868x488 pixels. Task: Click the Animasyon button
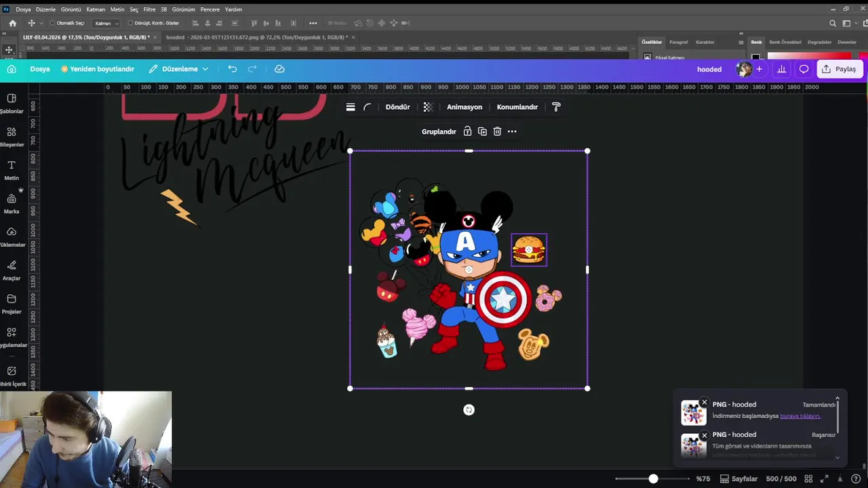pyautogui.click(x=465, y=107)
